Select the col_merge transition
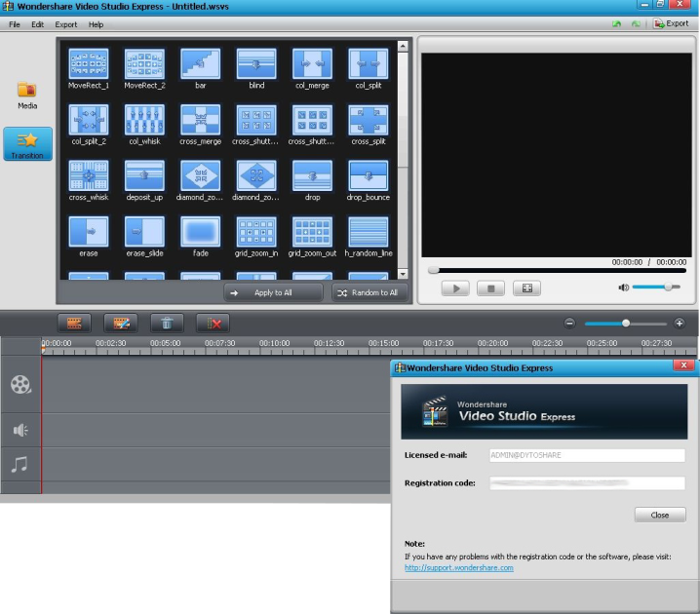700x614 pixels. [312, 63]
